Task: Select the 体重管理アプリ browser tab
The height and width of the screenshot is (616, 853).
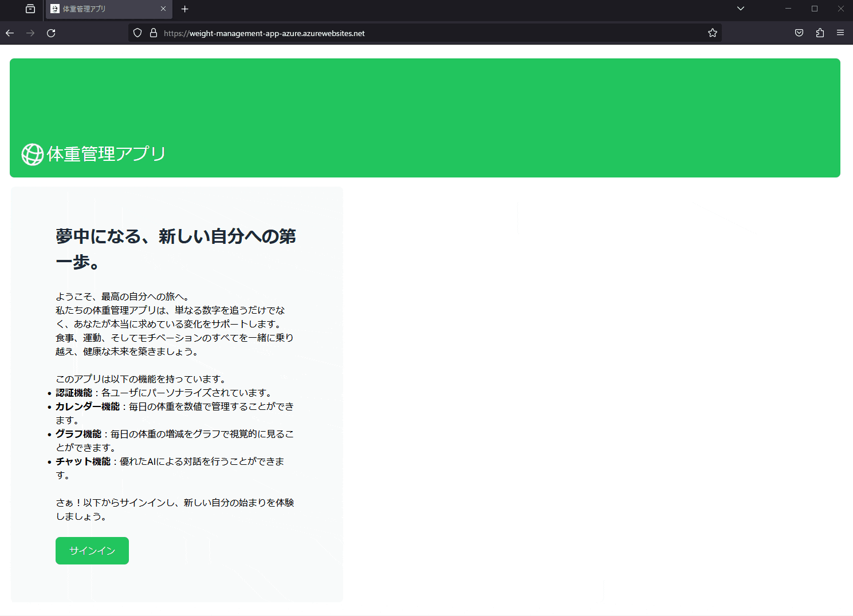Action: click(97, 9)
